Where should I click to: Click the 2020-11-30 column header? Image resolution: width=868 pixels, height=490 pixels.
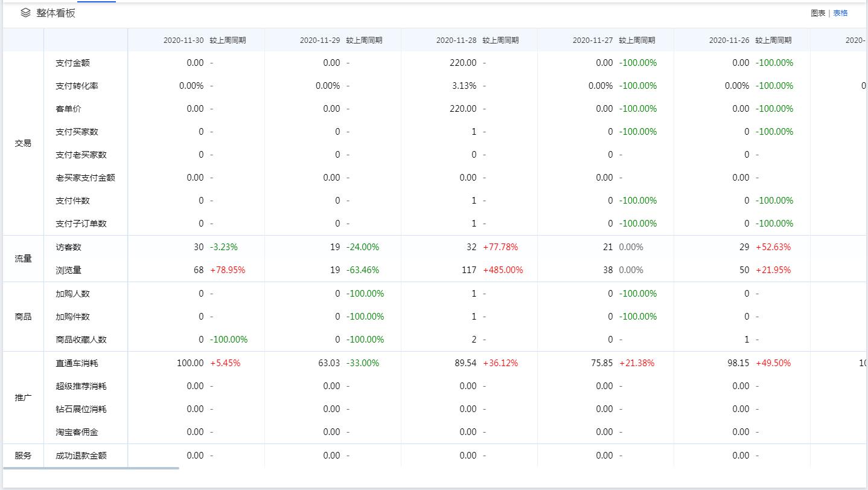(183, 40)
